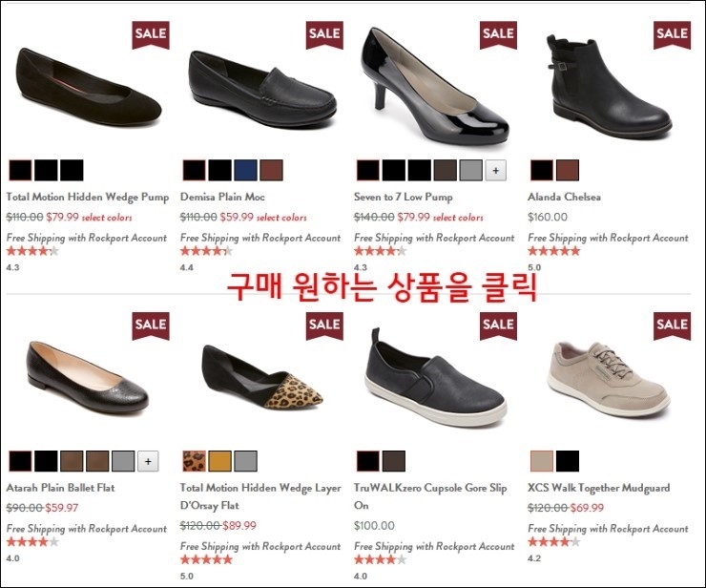Click SALE badge on XCS Walk Together Mudguard
The image size is (706, 588).
point(672,325)
